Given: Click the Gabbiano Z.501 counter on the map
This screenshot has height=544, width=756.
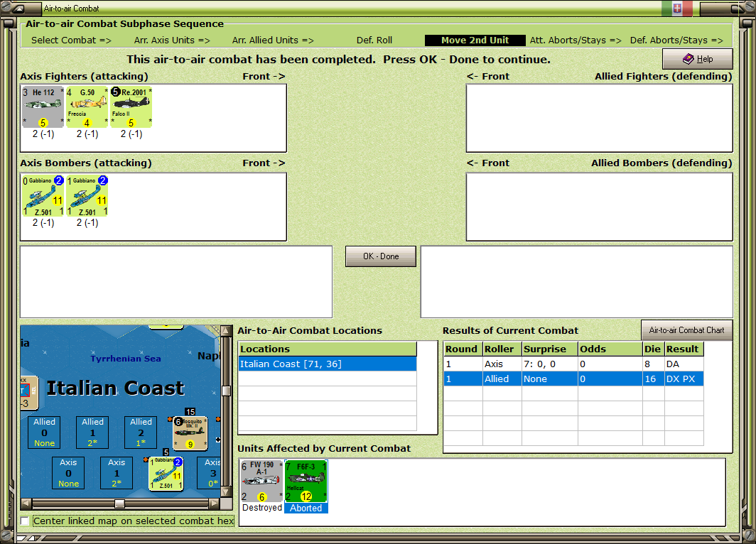Looking at the screenshot, I should tap(166, 474).
